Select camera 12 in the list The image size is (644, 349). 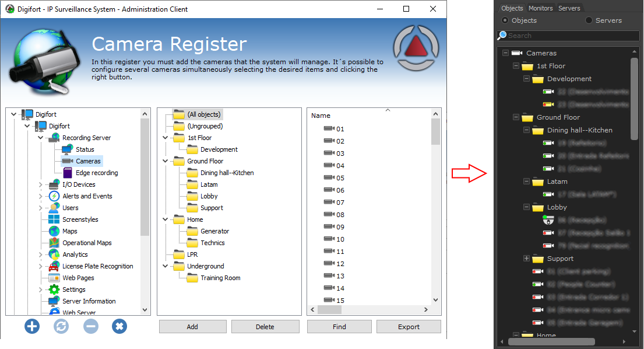tap(340, 263)
